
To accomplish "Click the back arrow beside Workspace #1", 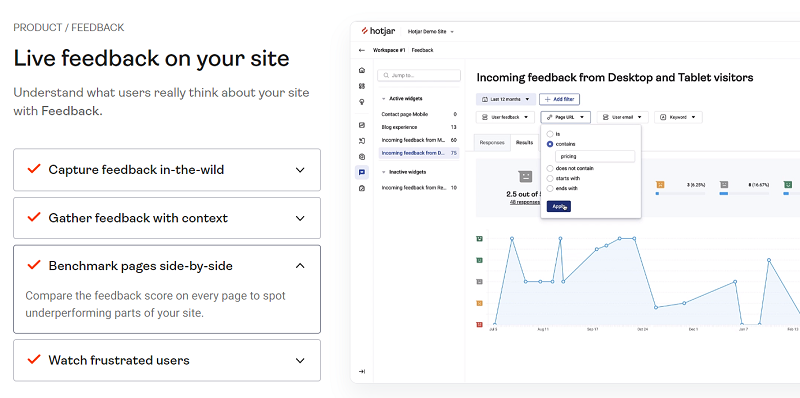I will coord(362,51).
